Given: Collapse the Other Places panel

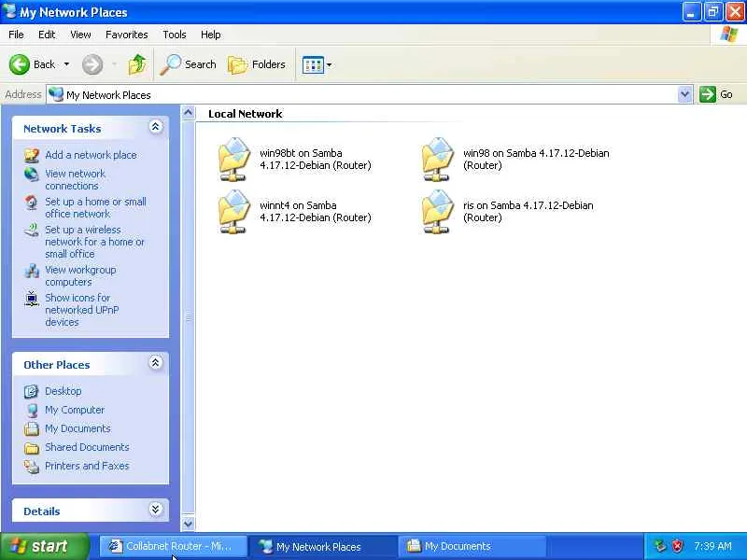Looking at the screenshot, I should click(x=155, y=363).
